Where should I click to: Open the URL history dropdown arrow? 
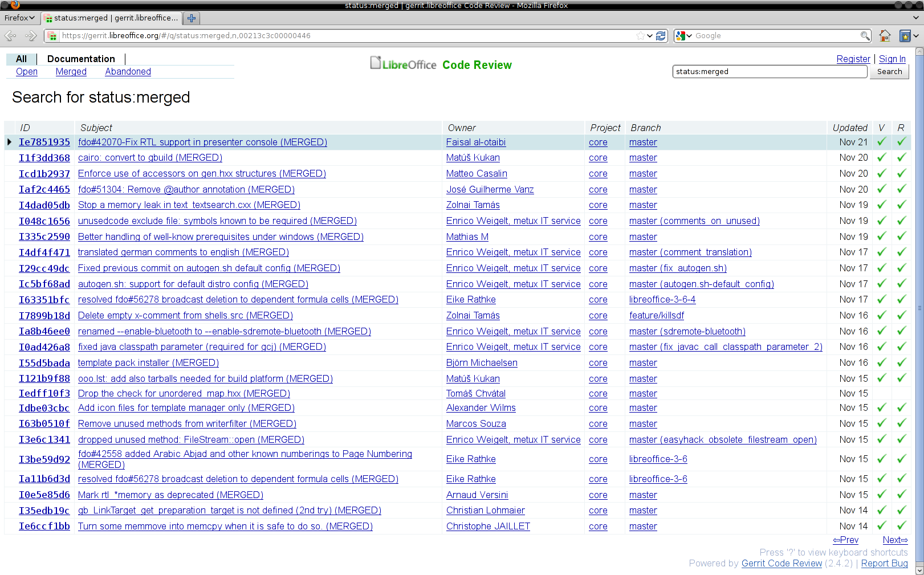pos(649,36)
